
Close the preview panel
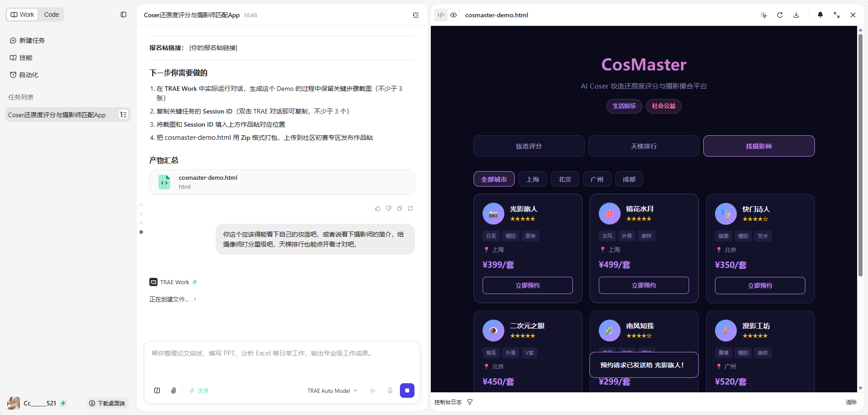click(853, 15)
